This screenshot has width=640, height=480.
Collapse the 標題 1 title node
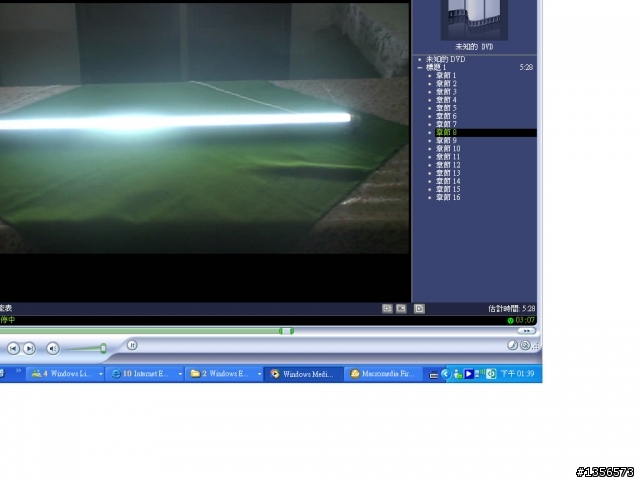pyautogui.click(x=420, y=67)
